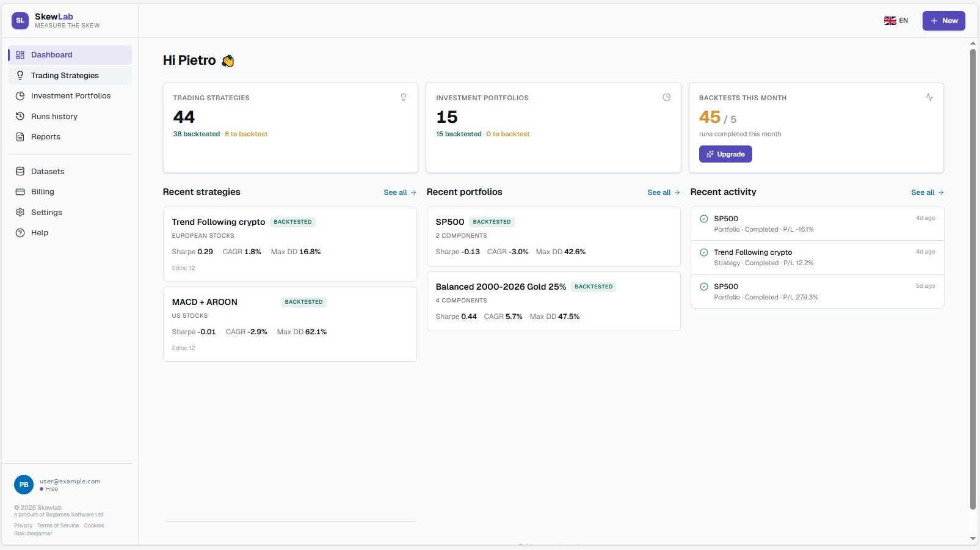Click the vertical page scrollbar

point(973,279)
